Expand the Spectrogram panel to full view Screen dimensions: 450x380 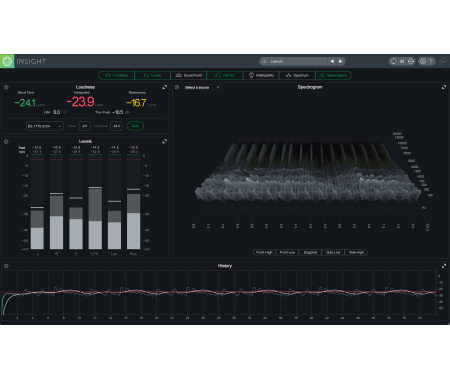(444, 87)
